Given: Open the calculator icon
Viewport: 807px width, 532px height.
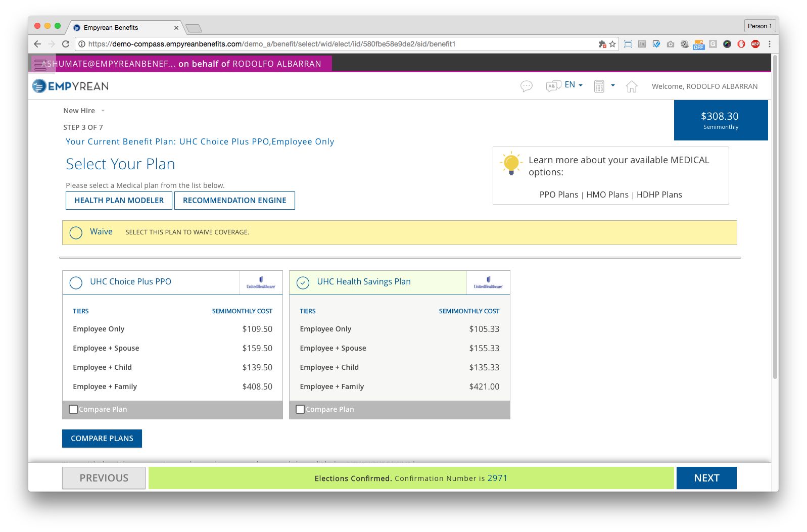Looking at the screenshot, I should point(599,86).
